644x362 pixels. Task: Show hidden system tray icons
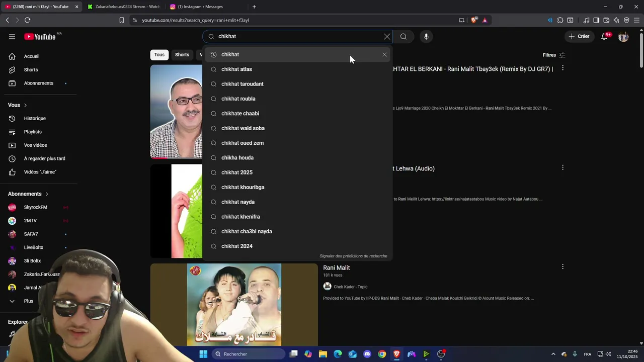[x=553, y=354]
